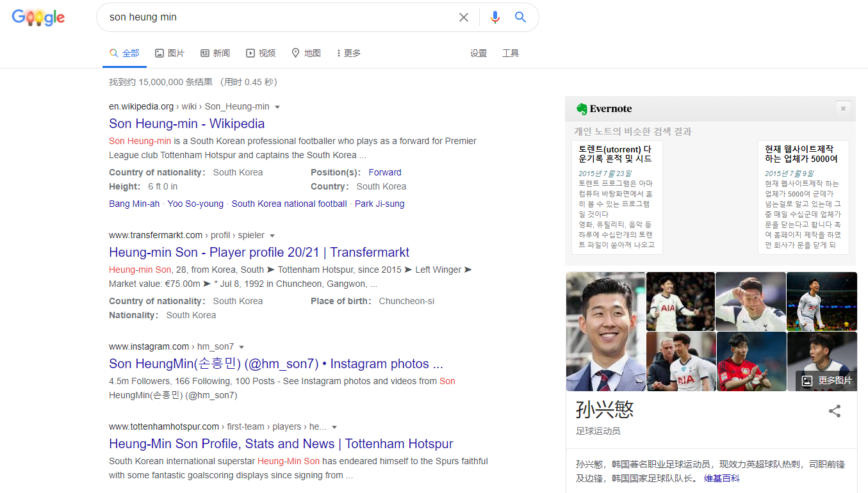Switch to the 图片 tab
The image size is (868, 493).
(170, 53)
